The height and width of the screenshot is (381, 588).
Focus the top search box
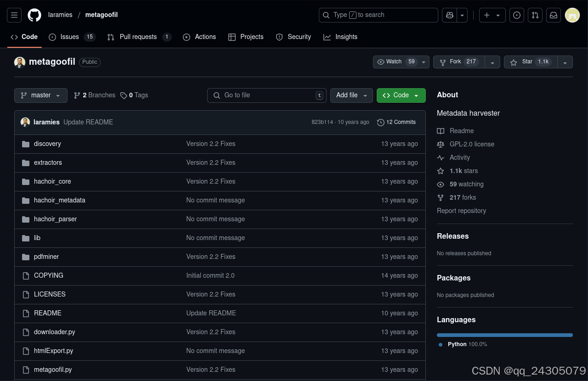pos(379,15)
